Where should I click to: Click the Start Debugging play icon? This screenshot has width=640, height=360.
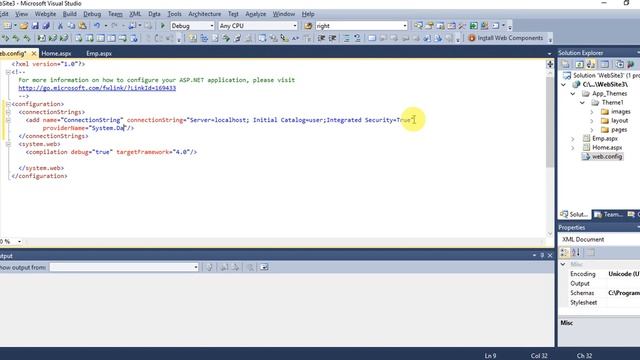click(x=163, y=26)
